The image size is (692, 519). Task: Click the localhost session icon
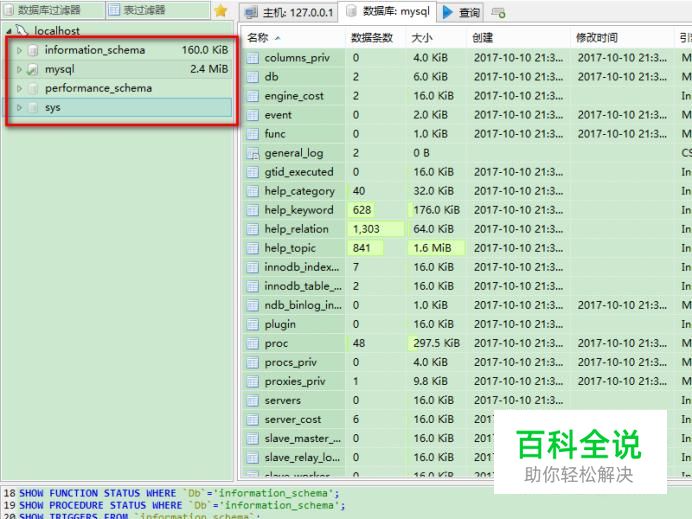click(x=22, y=30)
